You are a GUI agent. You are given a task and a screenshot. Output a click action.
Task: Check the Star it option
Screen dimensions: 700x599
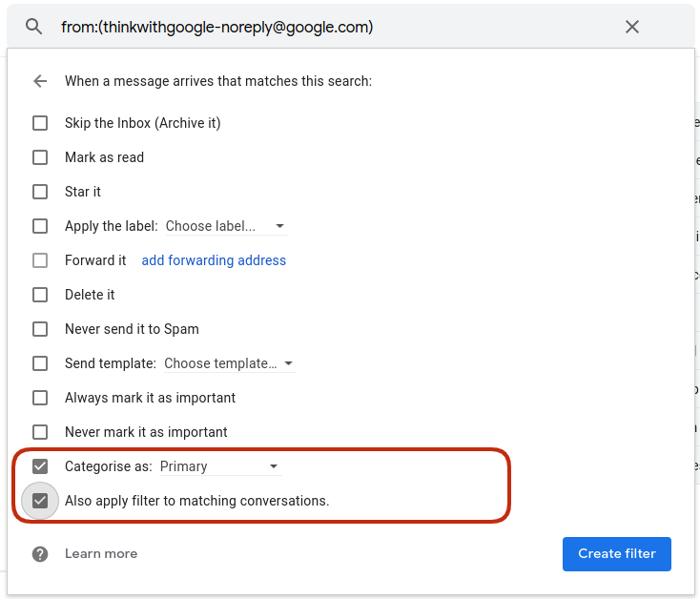40,192
